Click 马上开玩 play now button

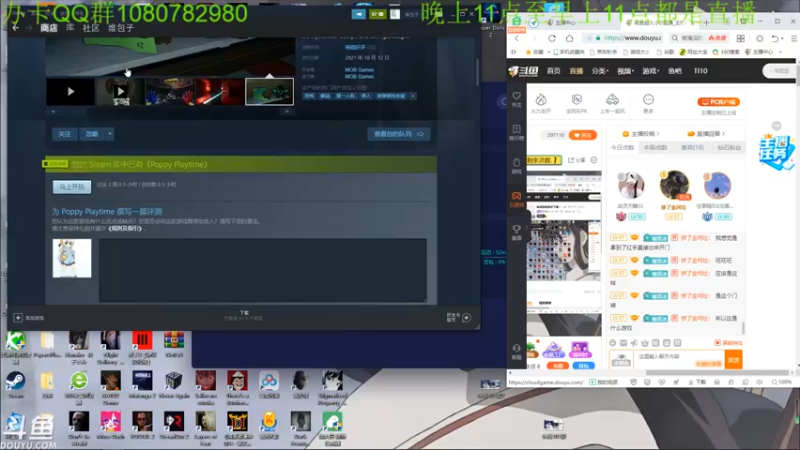pyautogui.click(x=72, y=187)
